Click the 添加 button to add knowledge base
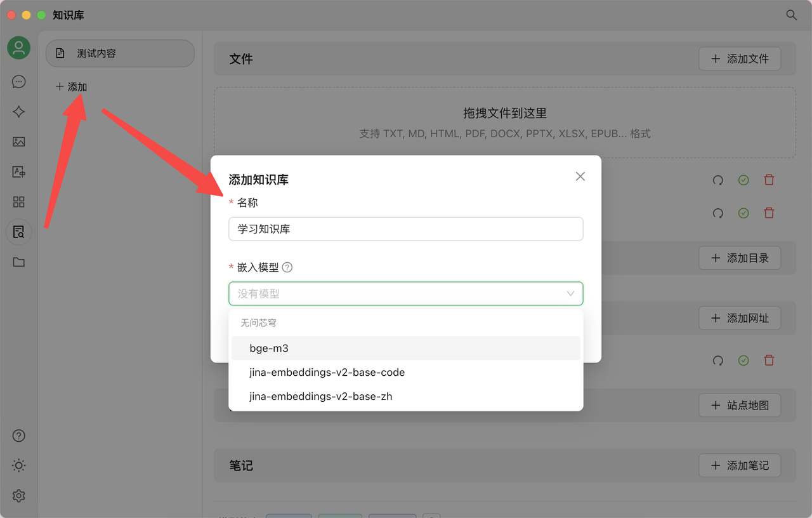The width and height of the screenshot is (812, 518). [x=71, y=87]
